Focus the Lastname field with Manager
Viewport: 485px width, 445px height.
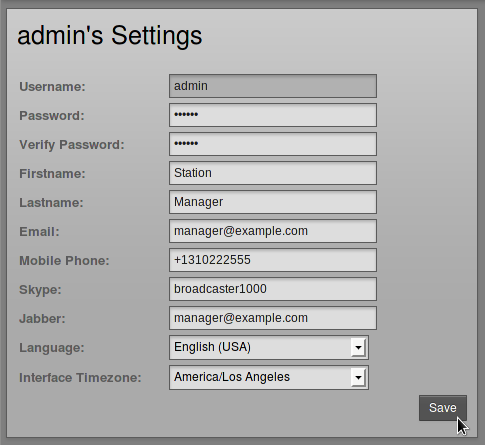[x=273, y=202]
